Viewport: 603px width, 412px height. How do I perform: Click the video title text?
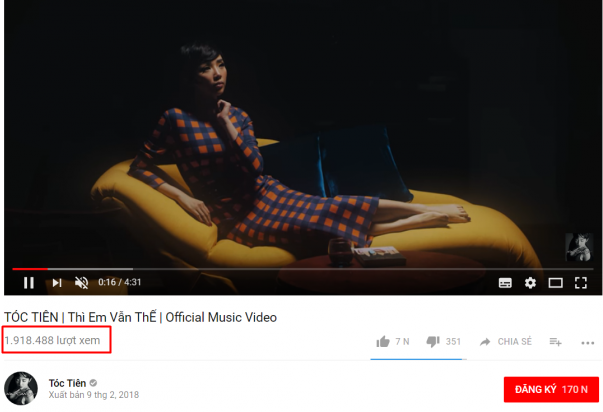tap(140, 317)
